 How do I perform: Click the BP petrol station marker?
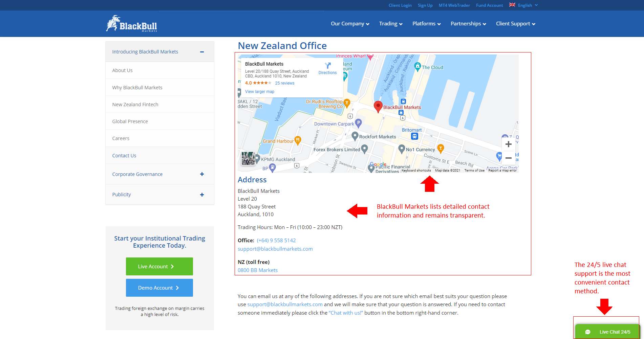(x=272, y=168)
